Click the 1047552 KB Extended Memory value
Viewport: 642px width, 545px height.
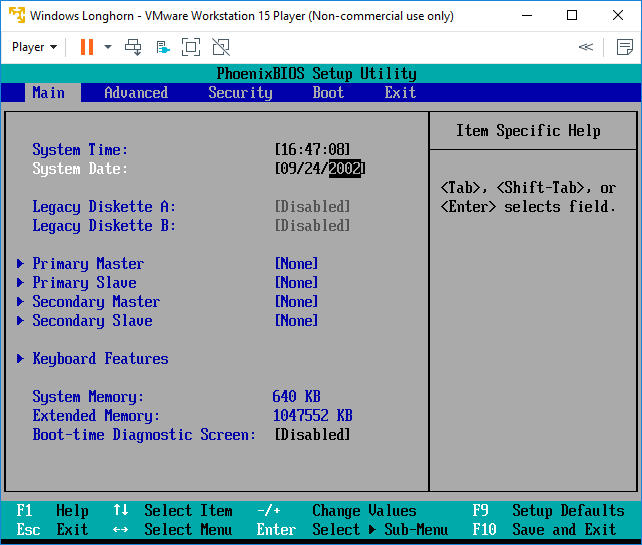click(312, 416)
